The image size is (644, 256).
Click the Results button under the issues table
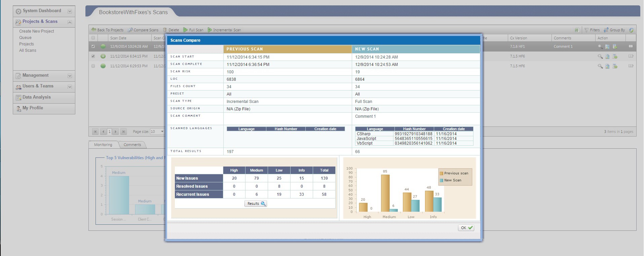click(256, 204)
